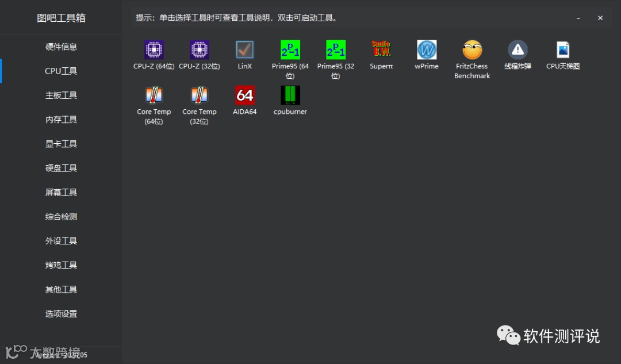Go to the 内存工具 category
Image resolution: width=621 pixels, height=364 pixels.
[61, 120]
